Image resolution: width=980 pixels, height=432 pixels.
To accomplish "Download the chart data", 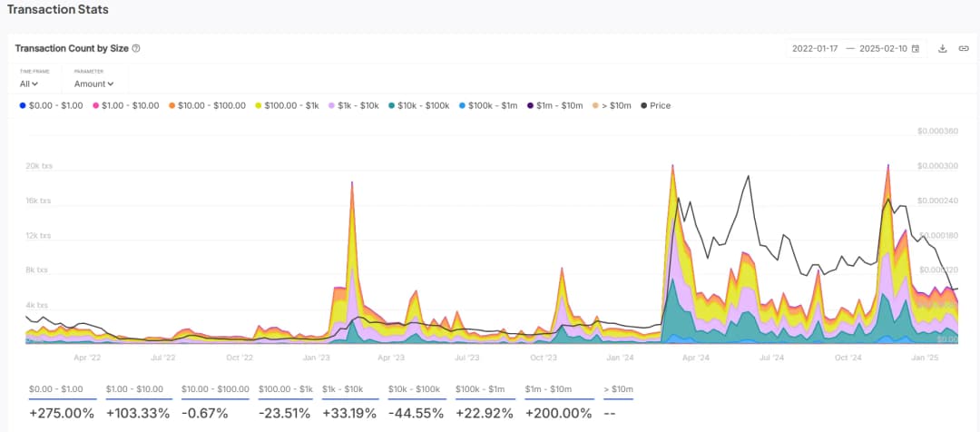I will [942, 48].
